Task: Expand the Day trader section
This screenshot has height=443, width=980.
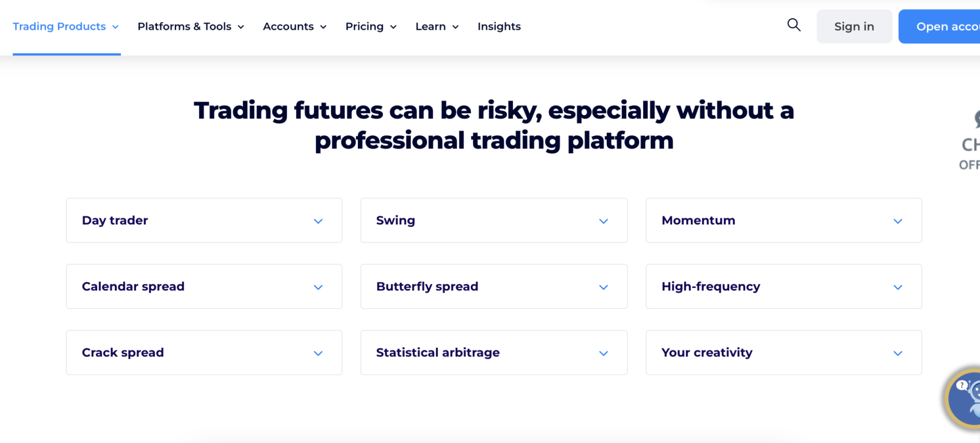Action: (204, 221)
